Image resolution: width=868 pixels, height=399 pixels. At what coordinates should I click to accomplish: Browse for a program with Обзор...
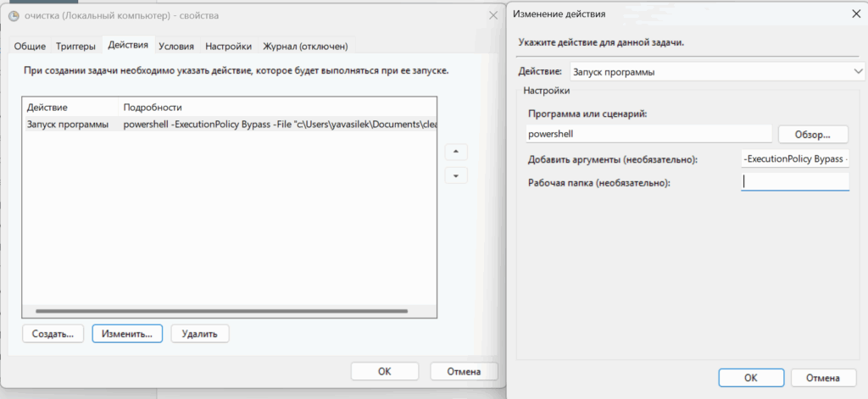click(813, 134)
